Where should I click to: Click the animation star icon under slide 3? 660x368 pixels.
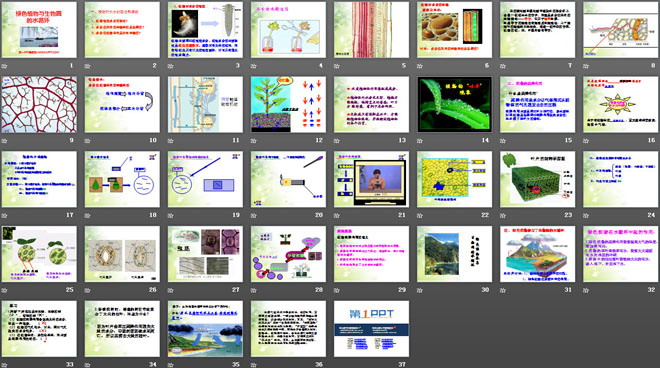171,66
